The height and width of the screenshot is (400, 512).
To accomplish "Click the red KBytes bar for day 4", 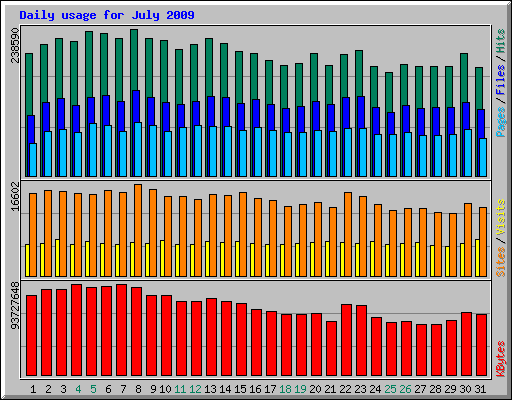I will [x=76, y=330].
